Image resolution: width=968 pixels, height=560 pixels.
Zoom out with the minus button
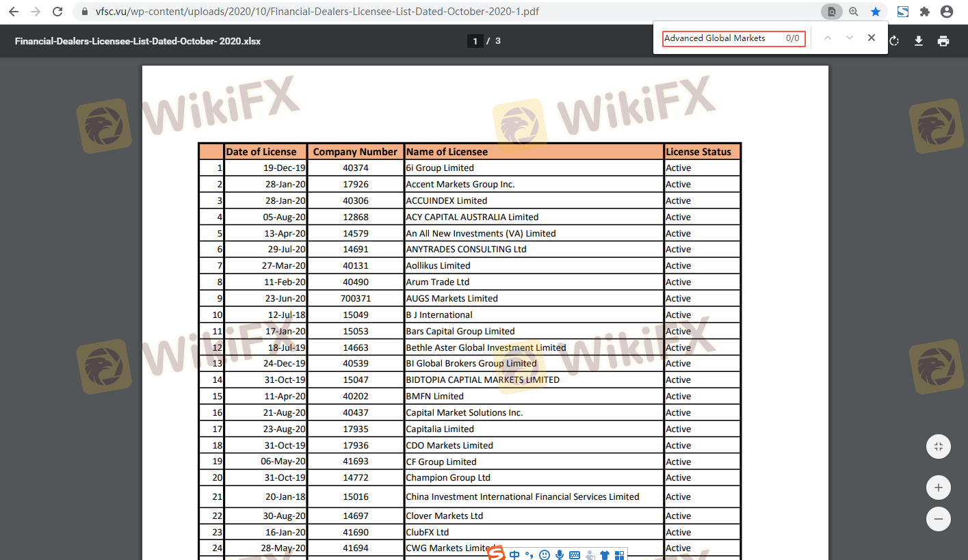[939, 519]
